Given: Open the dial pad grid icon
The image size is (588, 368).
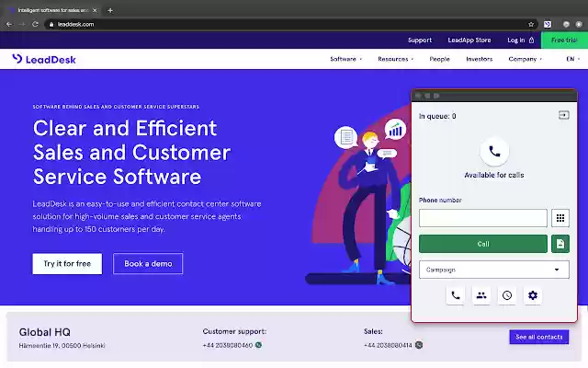Looking at the screenshot, I should point(560,218).
